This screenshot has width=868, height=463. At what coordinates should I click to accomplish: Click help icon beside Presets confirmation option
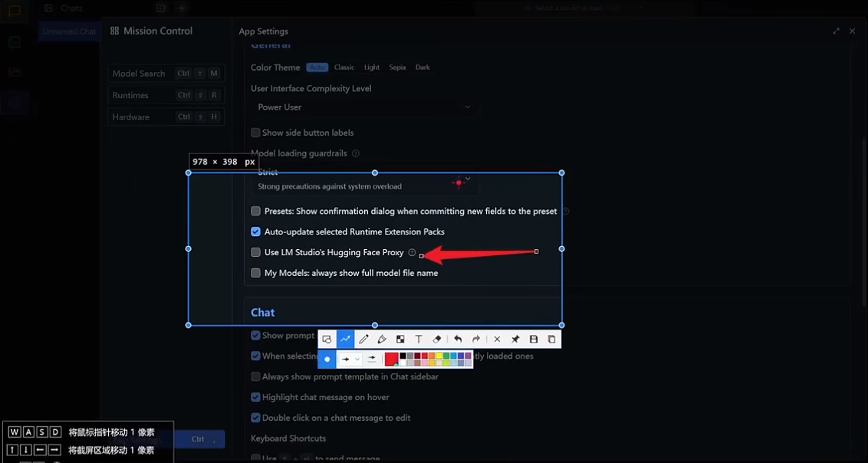pos(566,212)
